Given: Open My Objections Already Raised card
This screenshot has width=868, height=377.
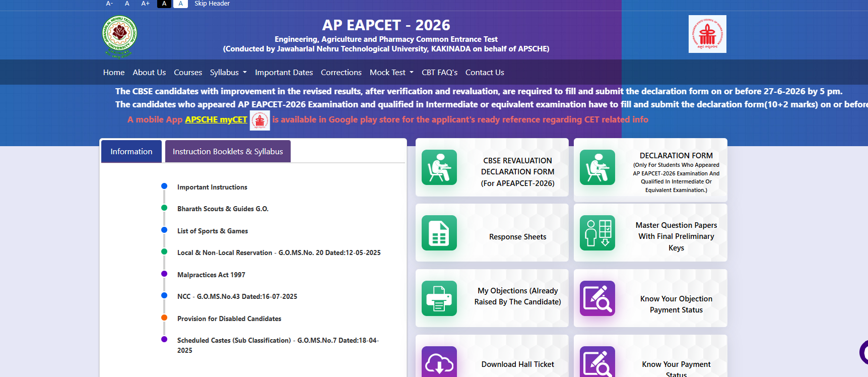Looking at the screenshot, I should coord(517,296).
